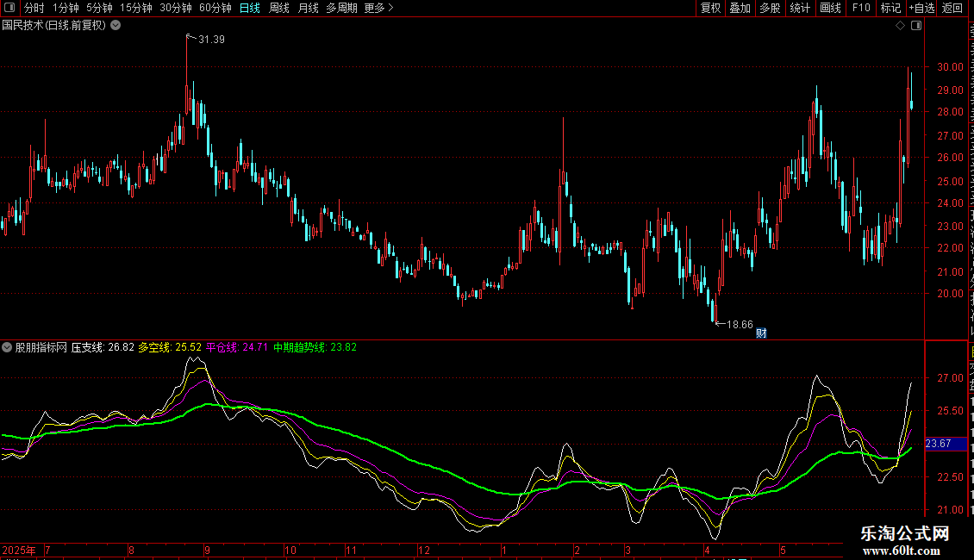
Task: Select the 1分钟 period tab
Action: click(x=66, y=8)
